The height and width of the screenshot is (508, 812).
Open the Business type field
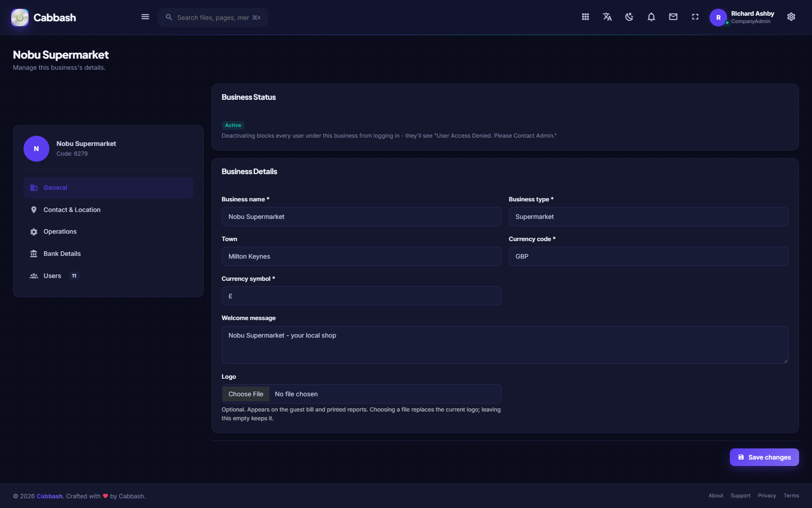[648, 217]
